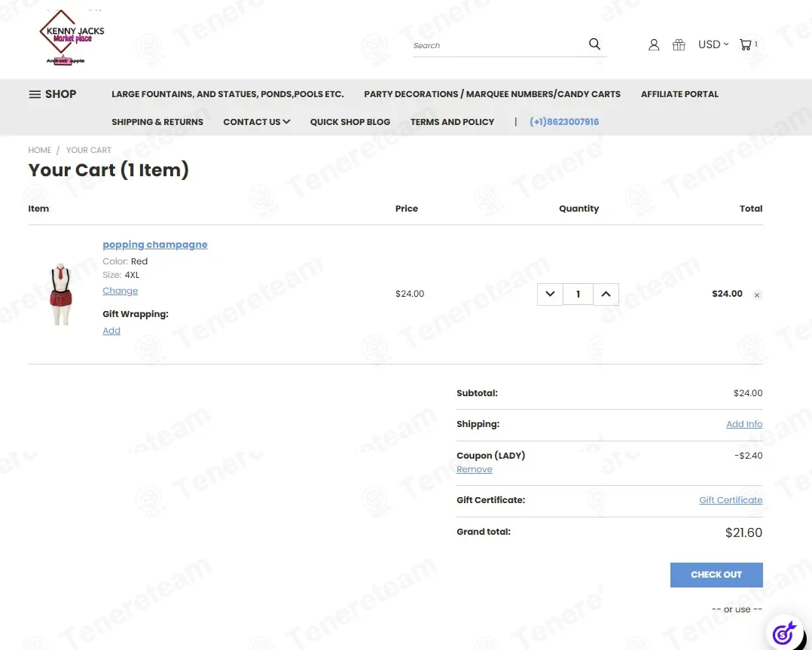
Task: Click the Your Cart (1 Item) heading
Action: 108,170
